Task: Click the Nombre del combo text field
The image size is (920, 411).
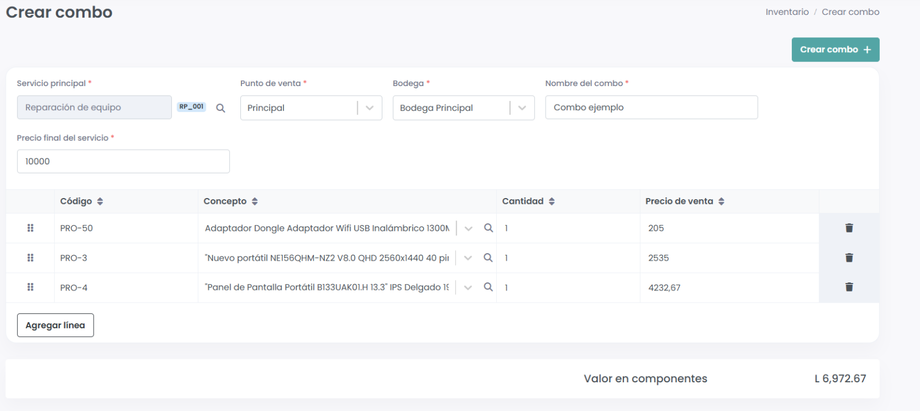Action: pyautogui.click(x=651, y=108)
